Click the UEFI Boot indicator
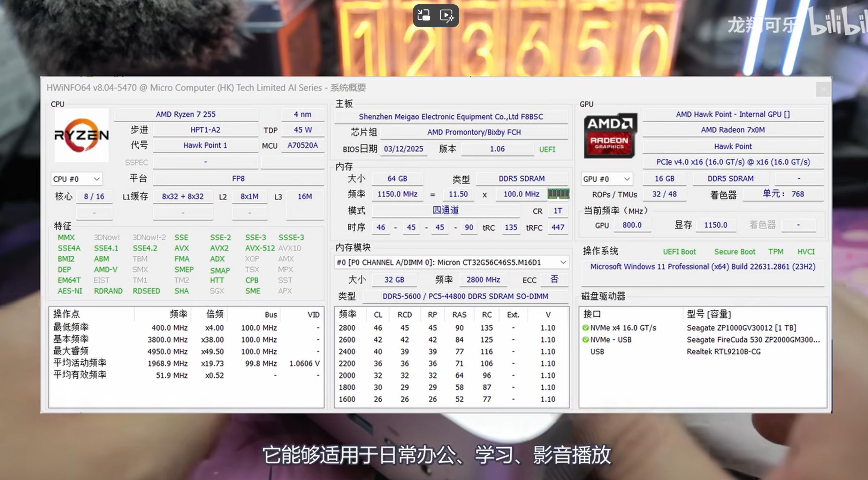 [679, 251]
